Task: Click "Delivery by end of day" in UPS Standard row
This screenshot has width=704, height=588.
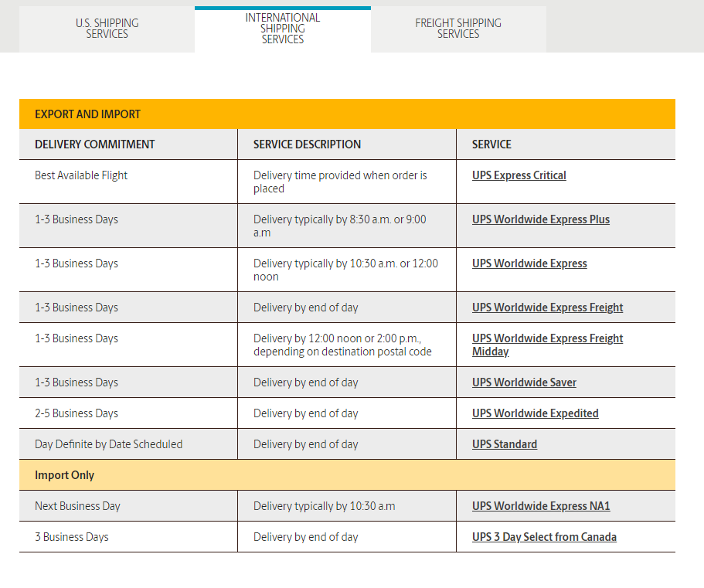Action: click(x=306, y=444)
